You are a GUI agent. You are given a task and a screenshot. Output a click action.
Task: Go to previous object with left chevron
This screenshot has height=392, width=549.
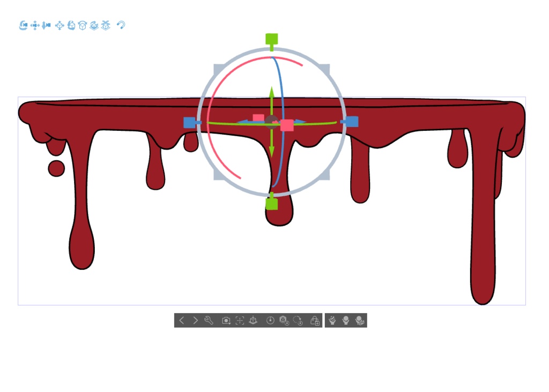coord(181,320)
